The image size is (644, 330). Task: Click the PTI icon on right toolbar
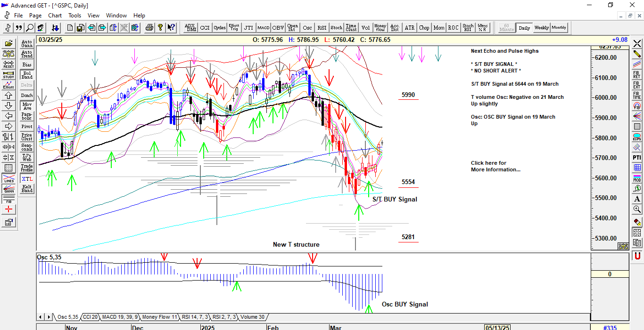pos(637,157)
